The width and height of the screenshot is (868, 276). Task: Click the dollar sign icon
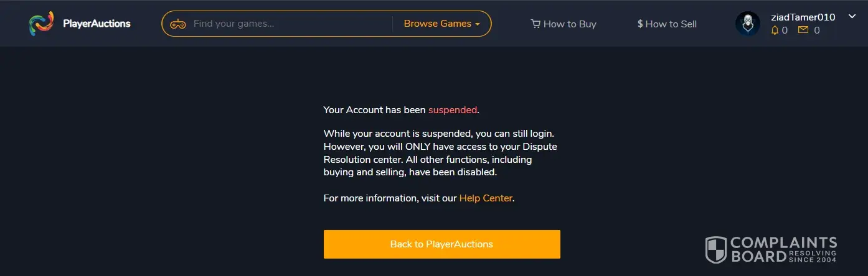(640, 24)
